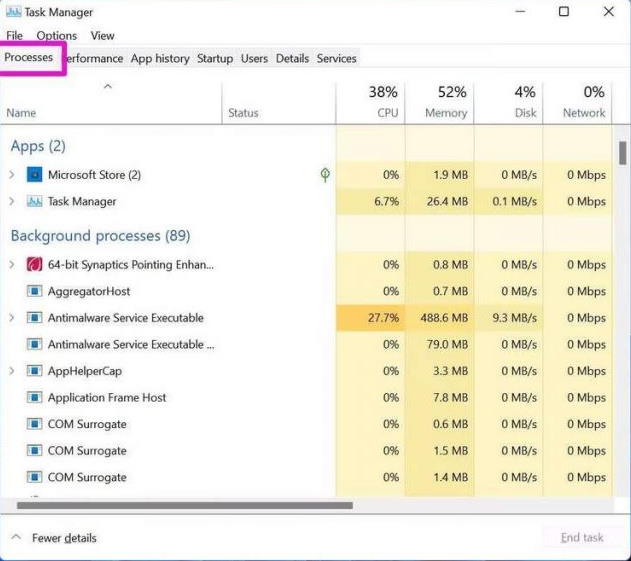Click the 488.6 MB memory value
The image size is (631, 561).
coord(444,318)
